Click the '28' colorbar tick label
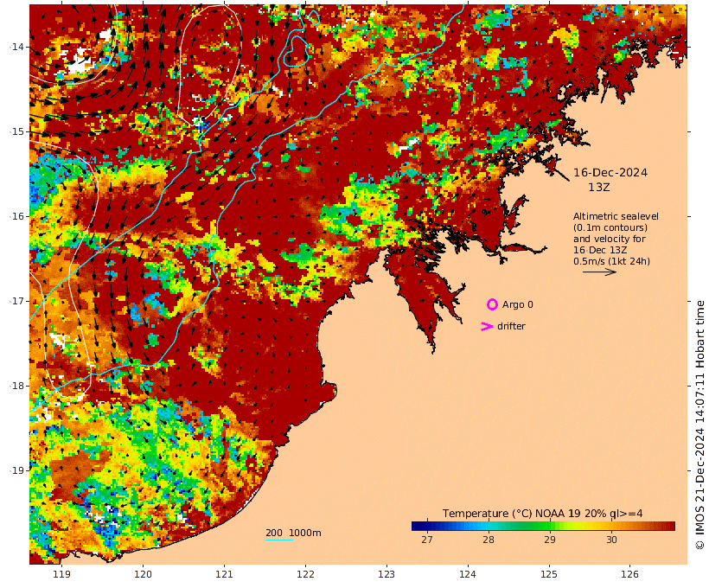This screenshot has width=709, height=588. coord(489,540)
